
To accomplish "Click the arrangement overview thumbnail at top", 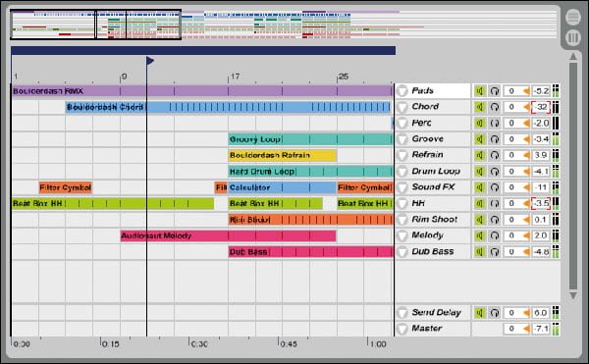I will [x=284, y=25].
